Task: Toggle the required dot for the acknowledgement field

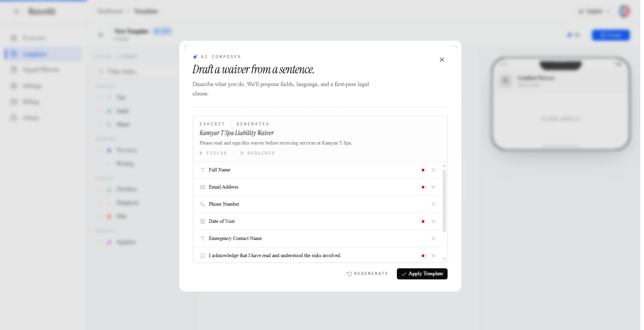Action: click(423, 256)
